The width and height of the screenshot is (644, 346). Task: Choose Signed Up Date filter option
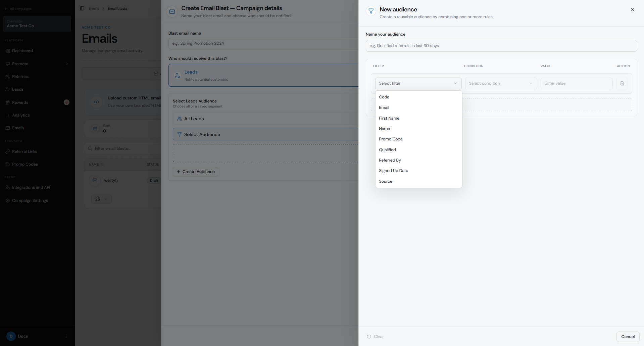[x=418, y=171]
